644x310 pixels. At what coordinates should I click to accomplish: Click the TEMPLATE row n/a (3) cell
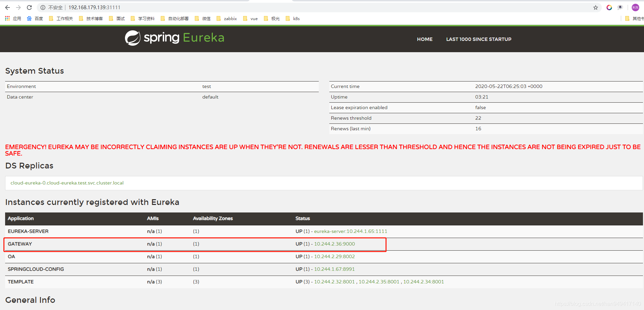(x=154, y=282)
